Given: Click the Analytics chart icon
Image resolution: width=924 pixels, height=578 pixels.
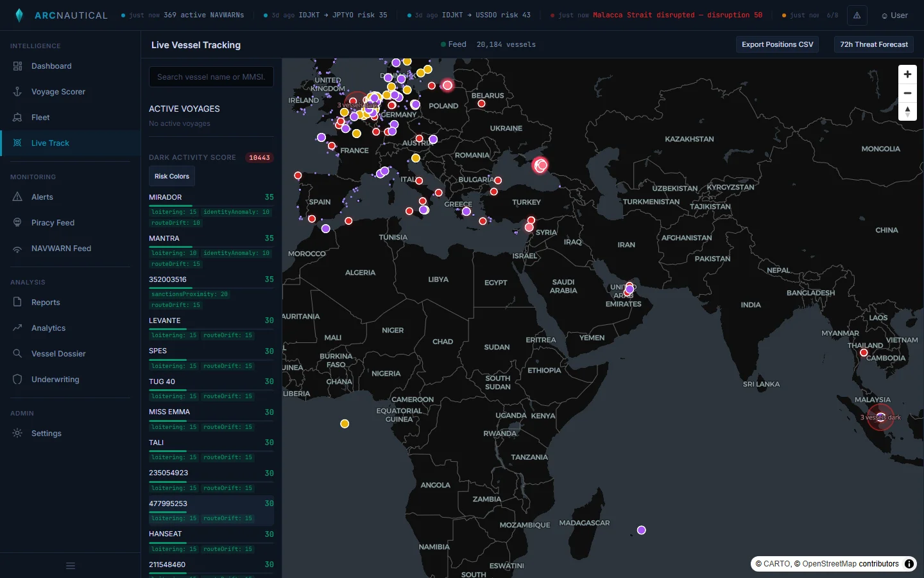Looking at the screenshot, I should point(17,328).
